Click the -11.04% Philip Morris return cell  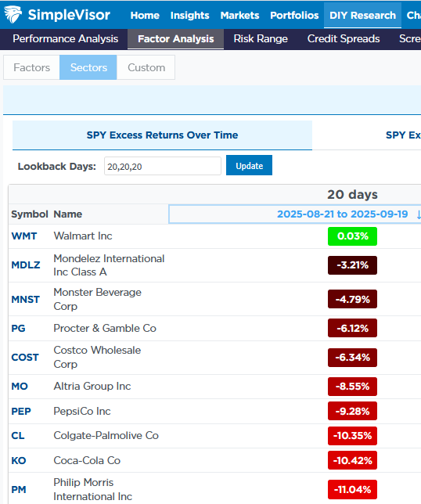point(352,490)
